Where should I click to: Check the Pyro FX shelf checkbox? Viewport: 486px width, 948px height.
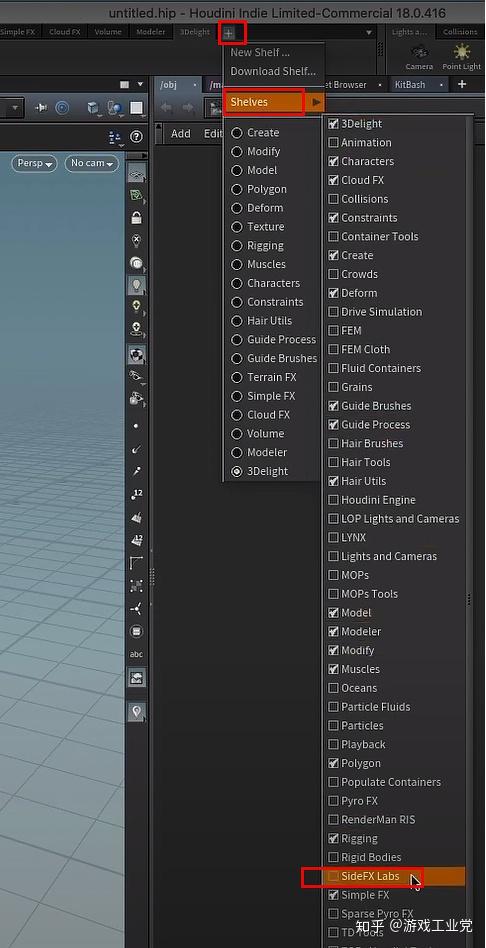333,800
